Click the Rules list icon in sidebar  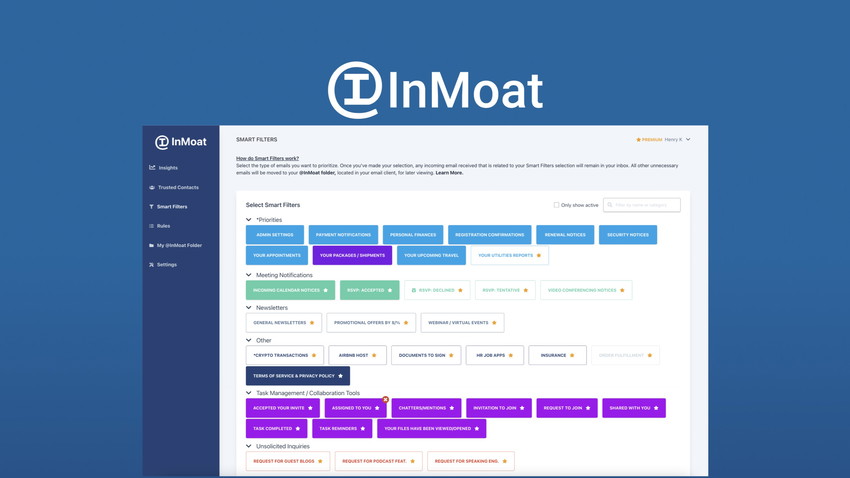coord(151,226)
